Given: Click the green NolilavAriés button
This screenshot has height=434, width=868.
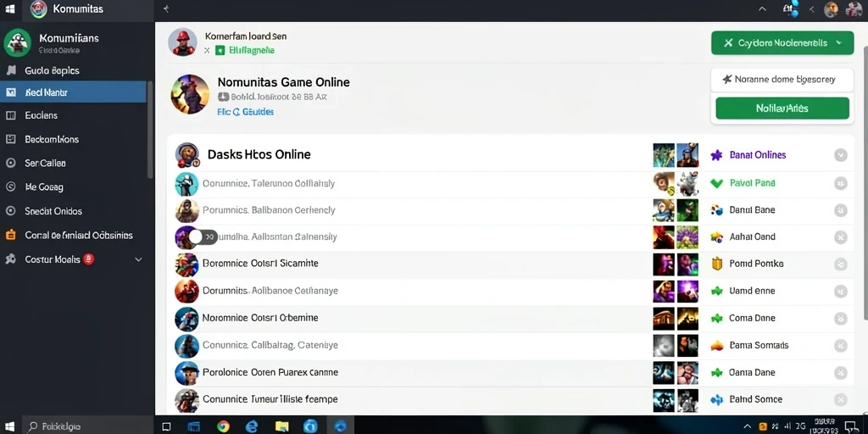Looking at the screenshot, I should 782,108.
